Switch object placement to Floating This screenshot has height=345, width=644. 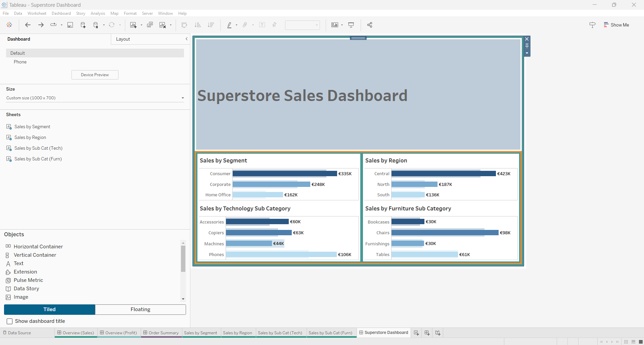click(x=140, y=309)
